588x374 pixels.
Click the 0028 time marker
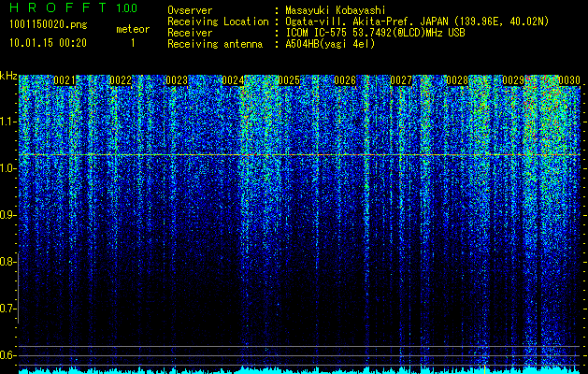457,80
